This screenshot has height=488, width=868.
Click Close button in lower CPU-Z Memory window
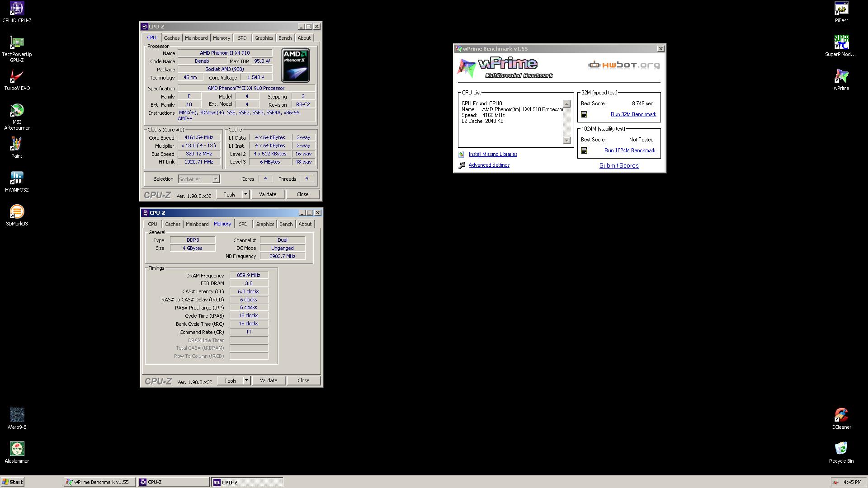tap(303, 380)
